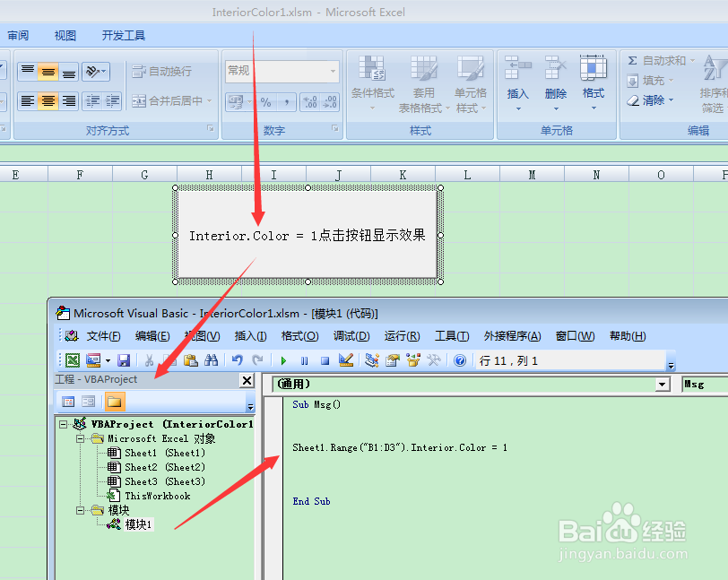Viewport: 728px width, 580px height.
Task: Toggle Folders view in project pane
Action: [115, 402]
